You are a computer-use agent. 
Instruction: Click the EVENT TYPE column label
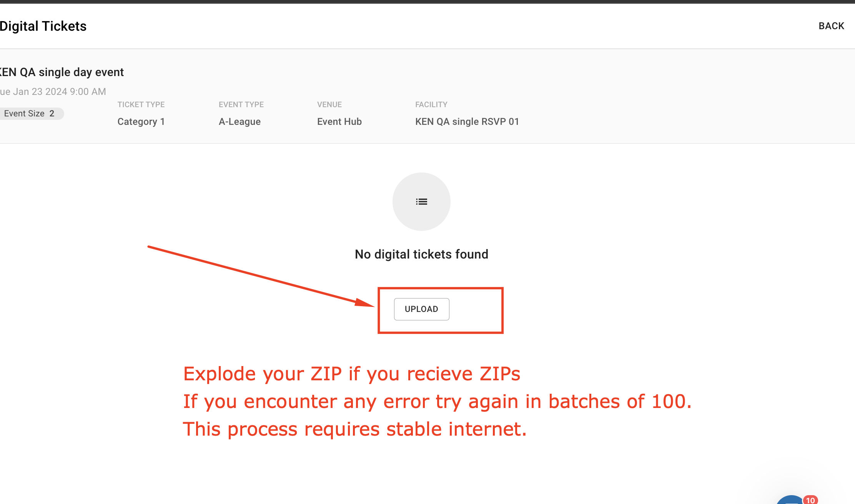(x=241, y=104)
